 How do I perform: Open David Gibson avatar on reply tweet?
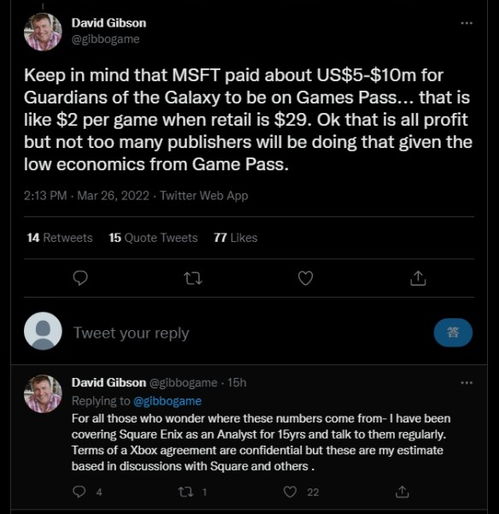pyautogui.click(x=43, y=394)
